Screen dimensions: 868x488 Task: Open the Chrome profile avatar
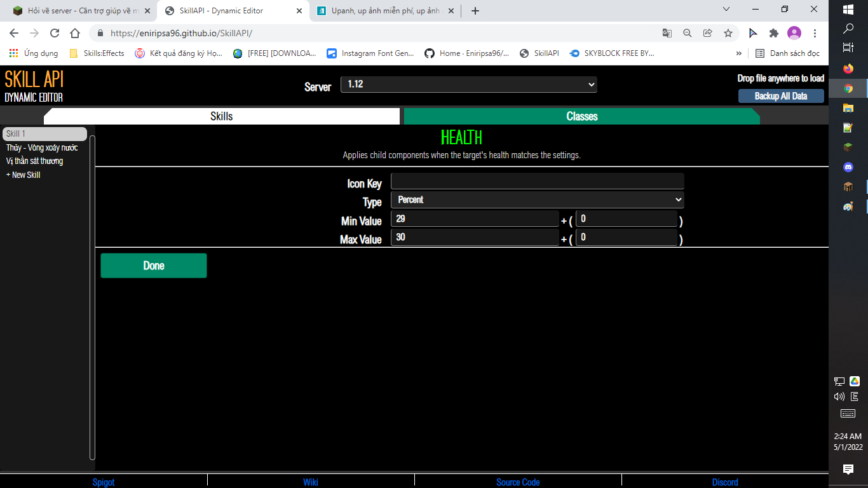point(794,33)
